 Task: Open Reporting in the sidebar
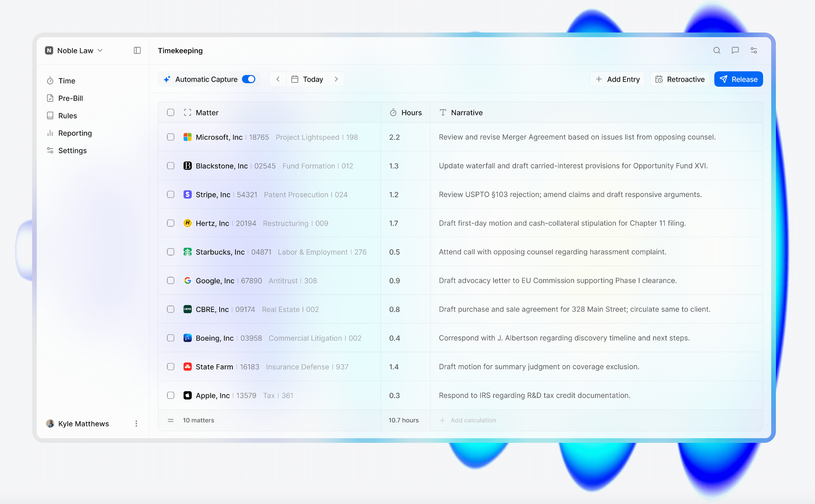[x=75, y=133]
